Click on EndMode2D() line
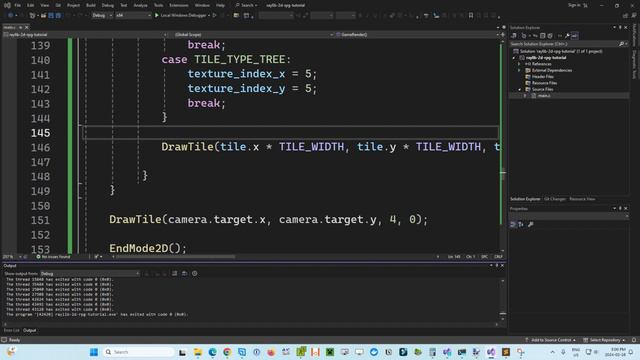The height and width of the screenshot is (360, 640). coord(148,248)
